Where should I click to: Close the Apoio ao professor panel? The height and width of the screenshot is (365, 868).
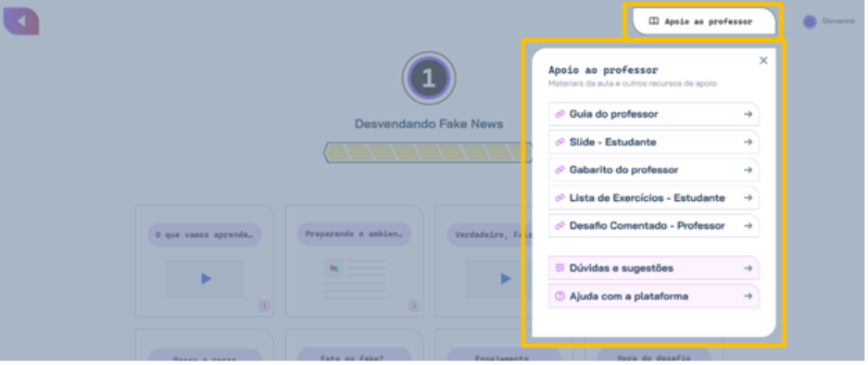[x=763, y=60]
